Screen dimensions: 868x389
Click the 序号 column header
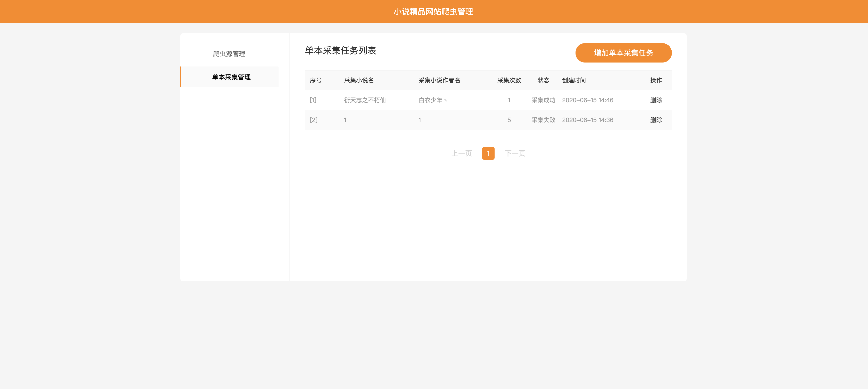coord(315,80)
